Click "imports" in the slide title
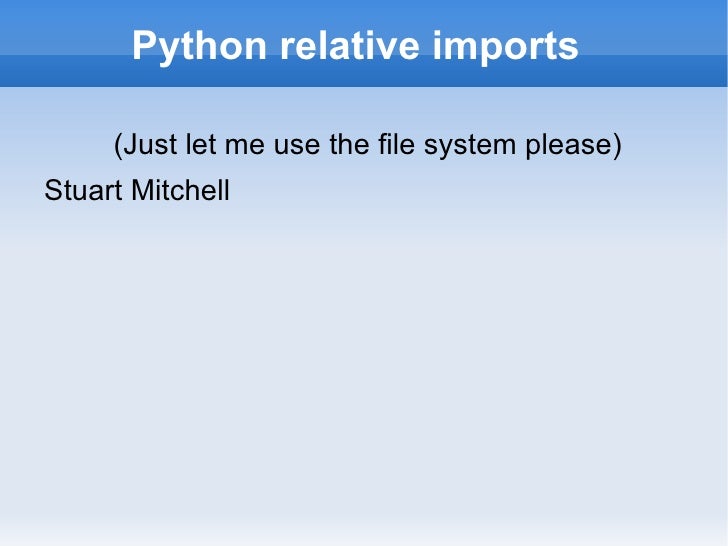The image size is (728, 546). tap(505, 47)
